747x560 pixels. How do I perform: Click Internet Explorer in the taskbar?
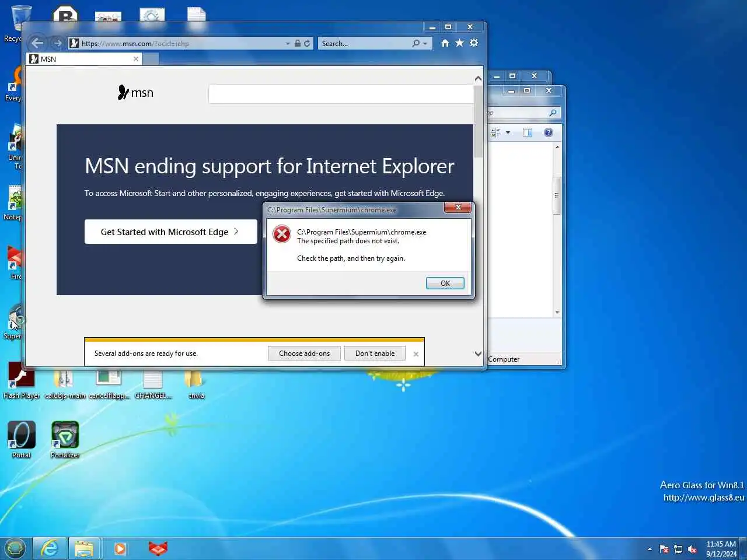50,548
